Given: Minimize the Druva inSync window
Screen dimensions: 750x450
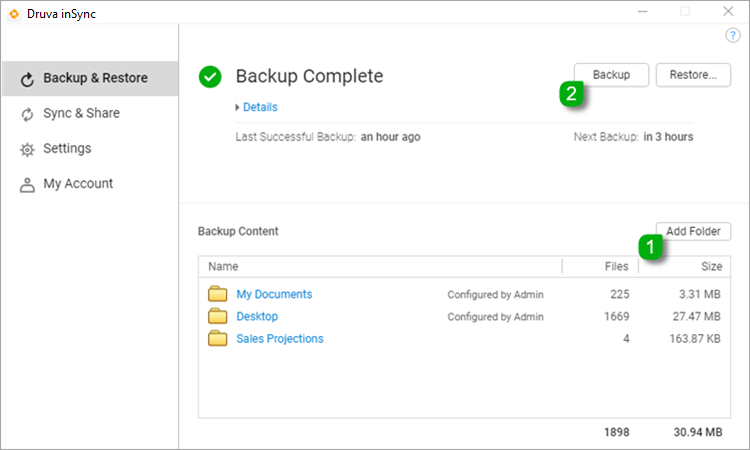Looking at the screenshot, I should pyautogui.click(x=642, y=11).
